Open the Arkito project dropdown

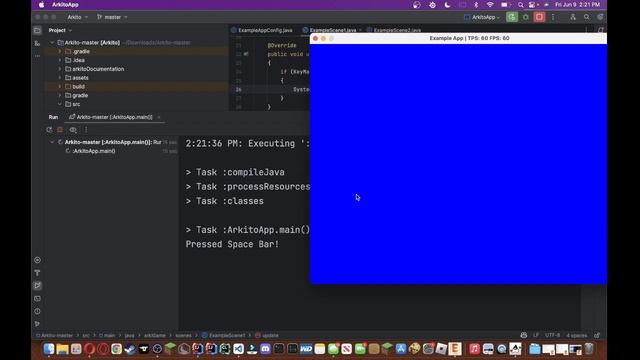point(78,17)
